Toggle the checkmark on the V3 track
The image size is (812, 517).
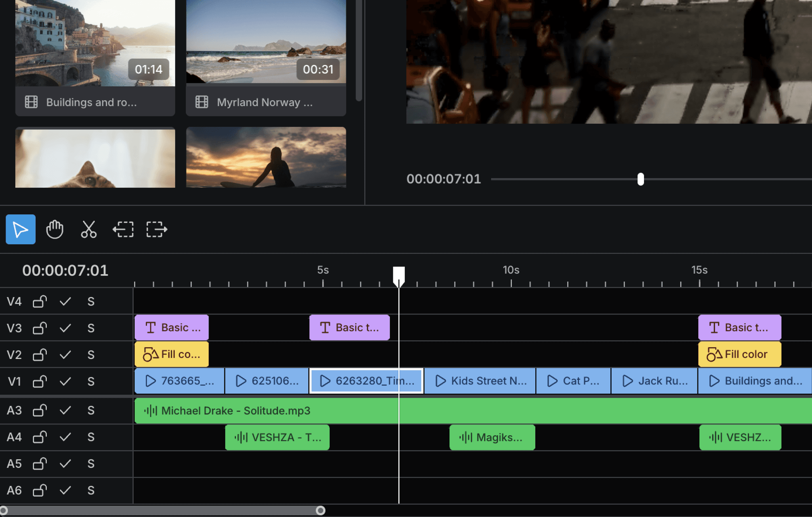click(x=65, y=328)
